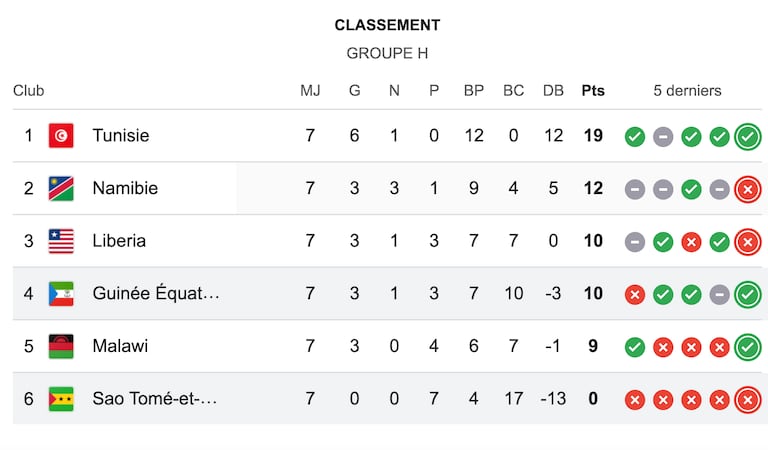
Task: Click the 5 derniers column header
Action: [687, 91]
